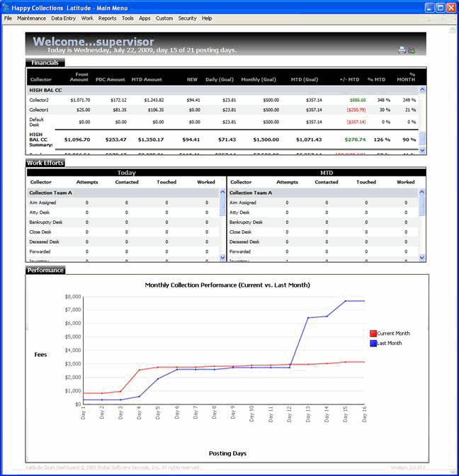Image resolution: width=459 pixels, height=476 pixels.
Task: Click the printer icon in the welcome banner
Action: point(402,50)
